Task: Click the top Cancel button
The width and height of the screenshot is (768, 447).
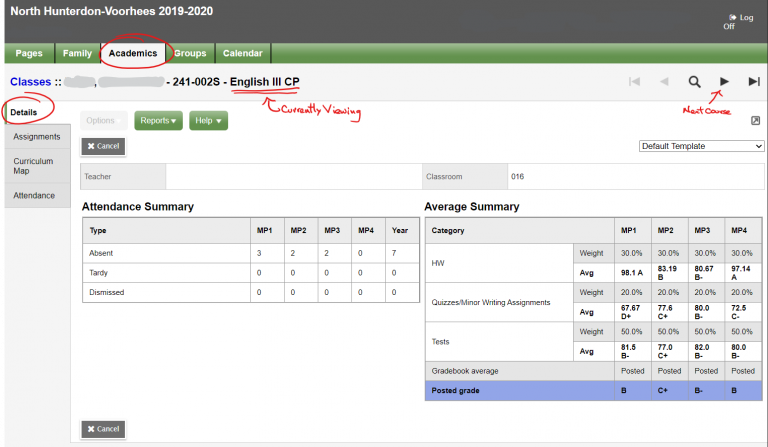Action: coord(103,146)
